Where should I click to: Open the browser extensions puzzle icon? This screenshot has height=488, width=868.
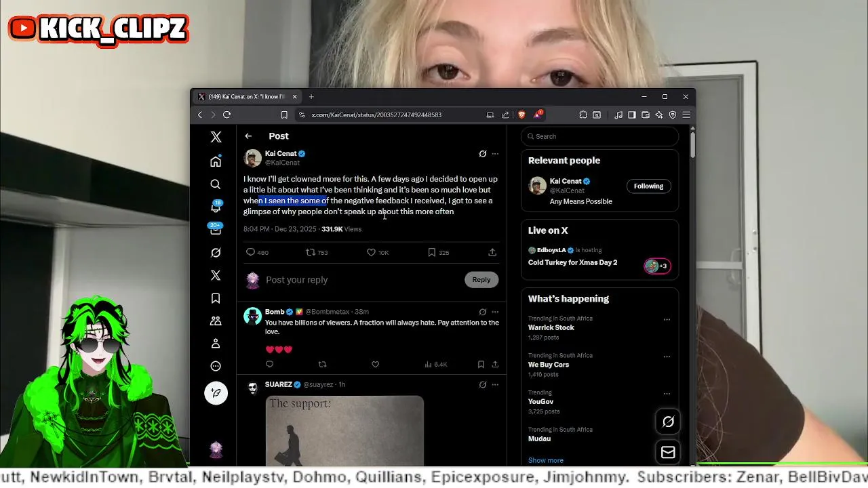tap(583, 115)
